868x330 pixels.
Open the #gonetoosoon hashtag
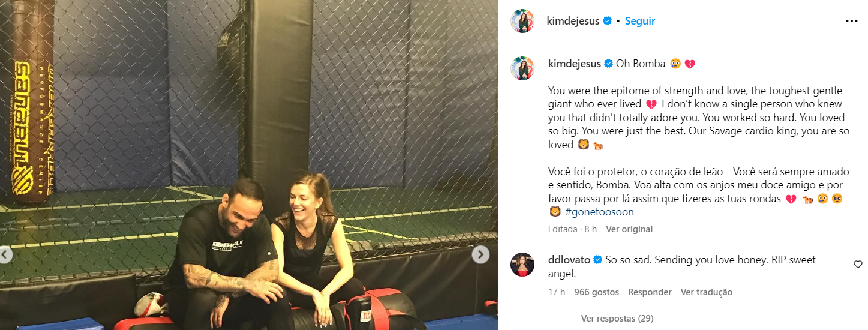(x=599, y=212)
